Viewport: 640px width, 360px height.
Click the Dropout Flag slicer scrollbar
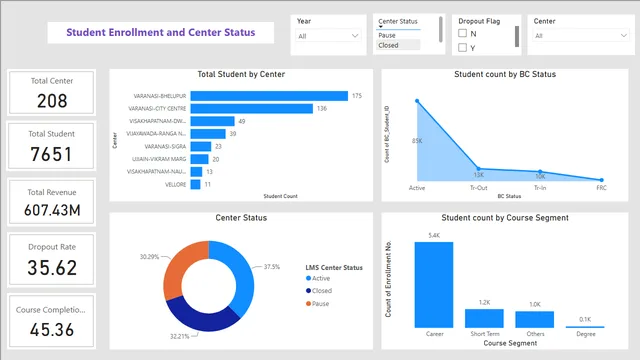pyautogui.click(x=517, y=36)
